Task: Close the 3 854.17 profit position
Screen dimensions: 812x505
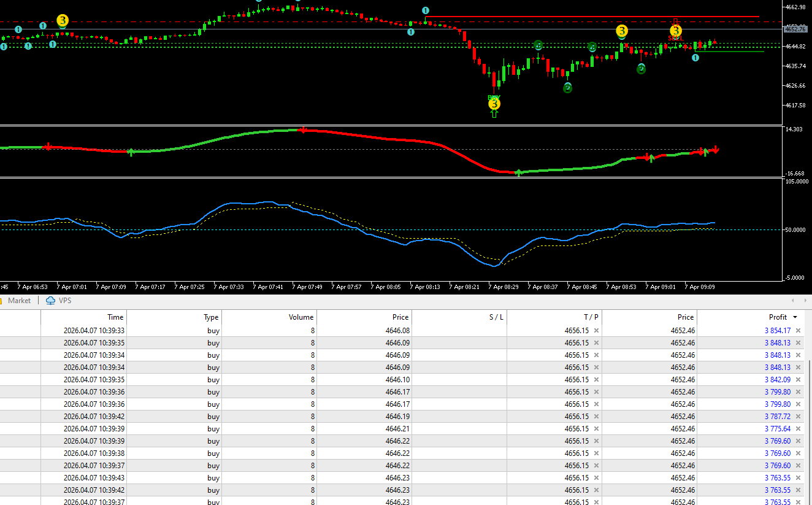Action: pos(798,331)
